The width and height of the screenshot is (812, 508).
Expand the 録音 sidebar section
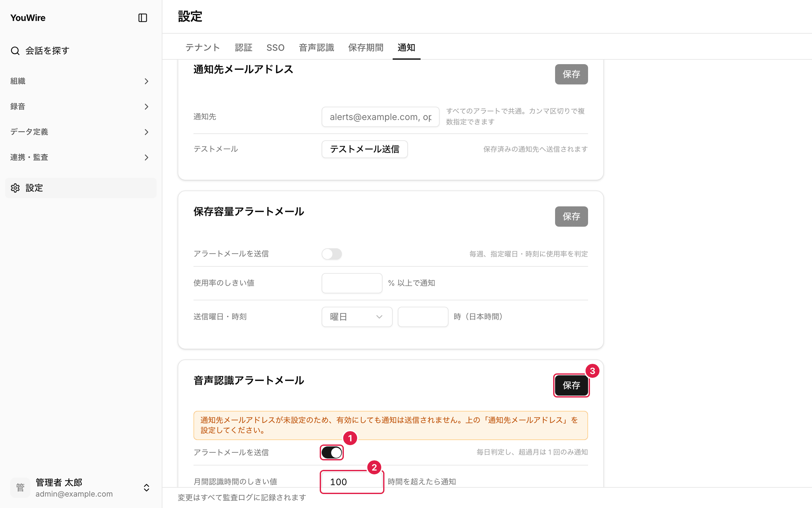click(x=81, y=106)
